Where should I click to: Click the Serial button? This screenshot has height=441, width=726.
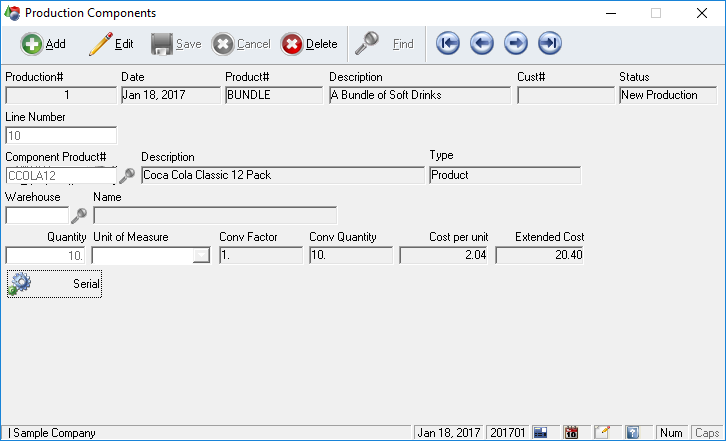(x=54, y=284)
